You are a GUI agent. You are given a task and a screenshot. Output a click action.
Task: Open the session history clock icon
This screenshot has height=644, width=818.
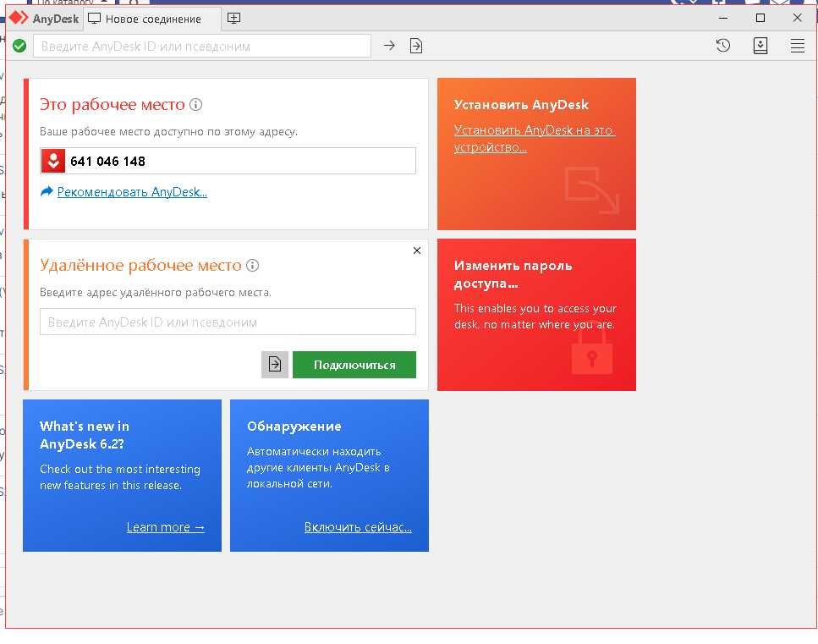tap(723, 46)
